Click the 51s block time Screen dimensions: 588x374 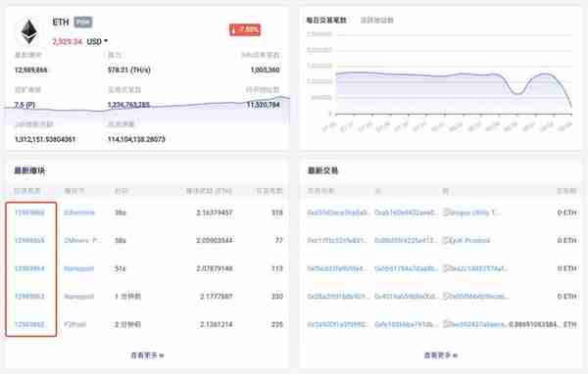point(120,268)
